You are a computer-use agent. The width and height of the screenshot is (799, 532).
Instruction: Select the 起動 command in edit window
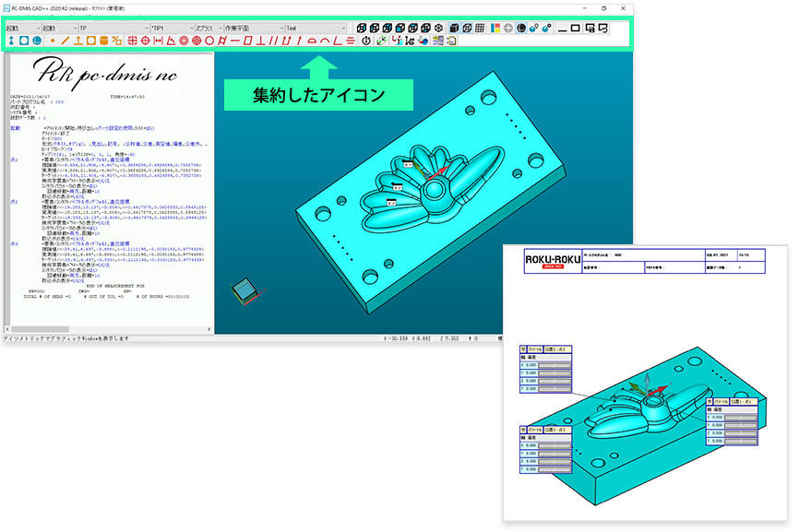[x=16, y=128]
